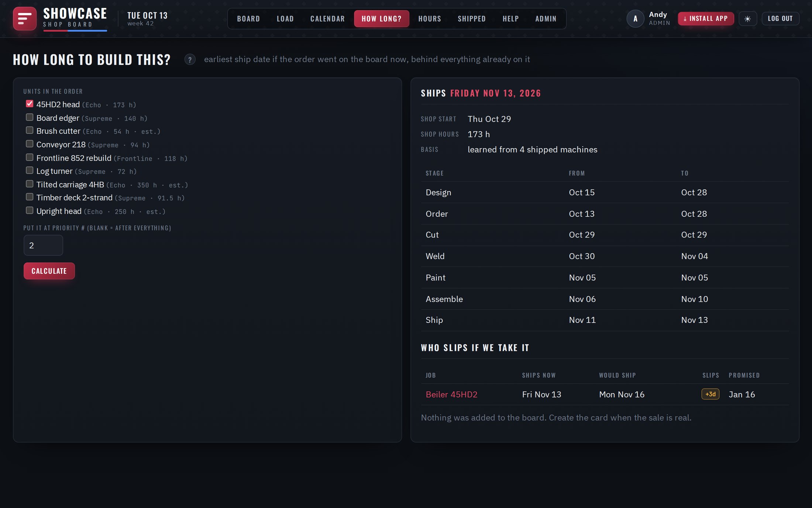Click the priority number input field
The image size is (812, 508).
point(43,245)
